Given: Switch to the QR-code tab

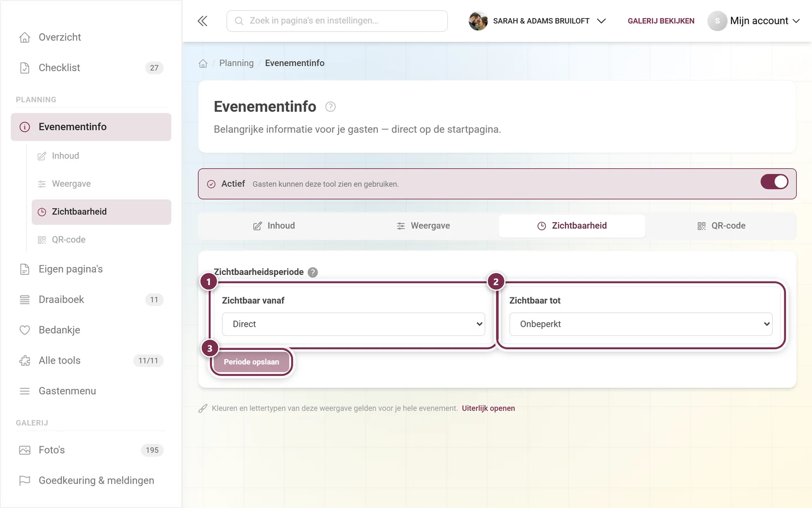Looking at the screenshot, I should (721, 226).
